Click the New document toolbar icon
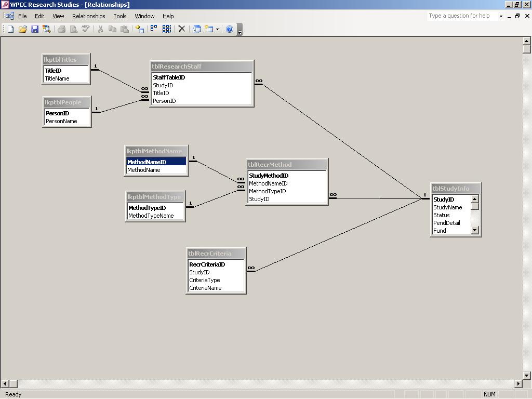The width and height of the screenshot is (532, 399). 10,29
